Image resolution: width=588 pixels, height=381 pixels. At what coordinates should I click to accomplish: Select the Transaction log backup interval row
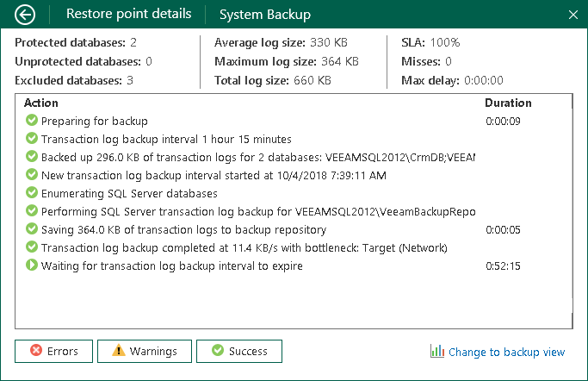click(x=166, y=140)
